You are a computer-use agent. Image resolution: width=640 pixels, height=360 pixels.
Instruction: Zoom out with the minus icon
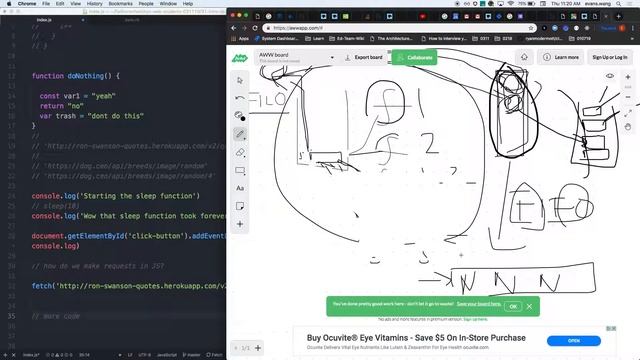click(628, 97)
